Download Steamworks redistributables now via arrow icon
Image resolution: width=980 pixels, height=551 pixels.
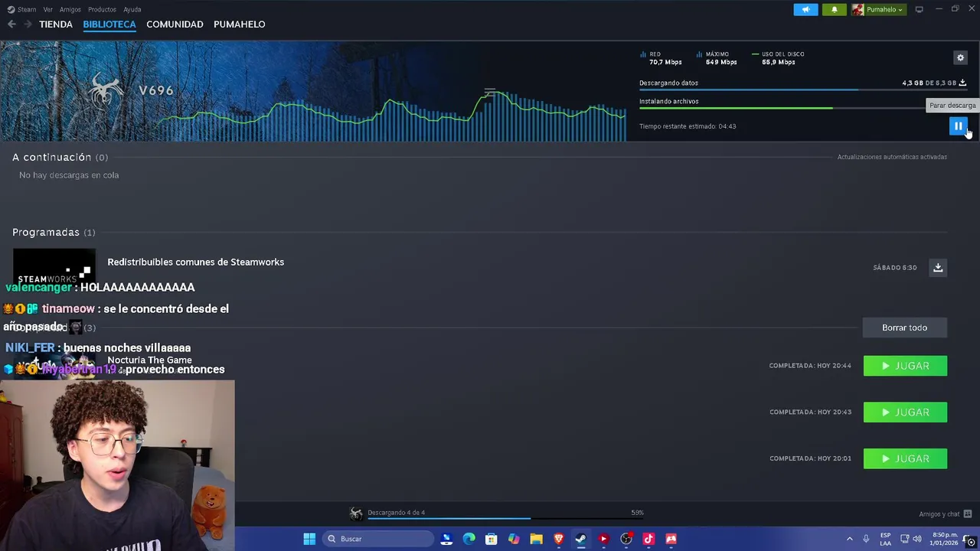coord(938,267)
